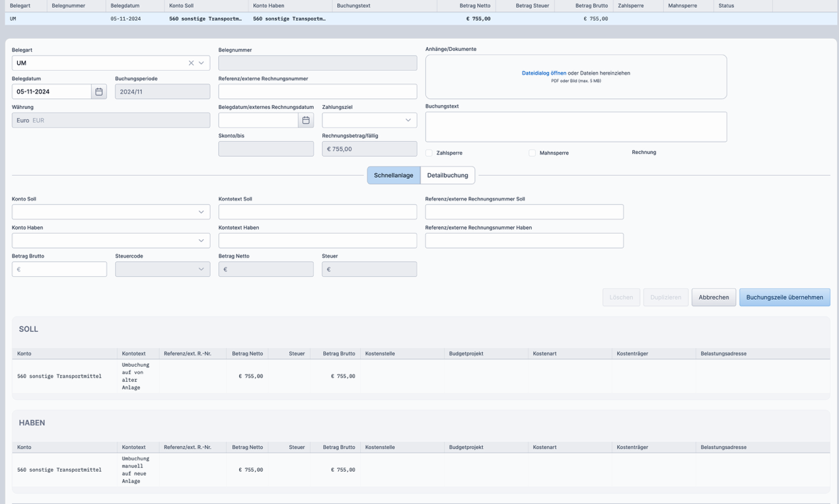
Task: Expand the Belegart dropdown
Action: pos(201,63)
